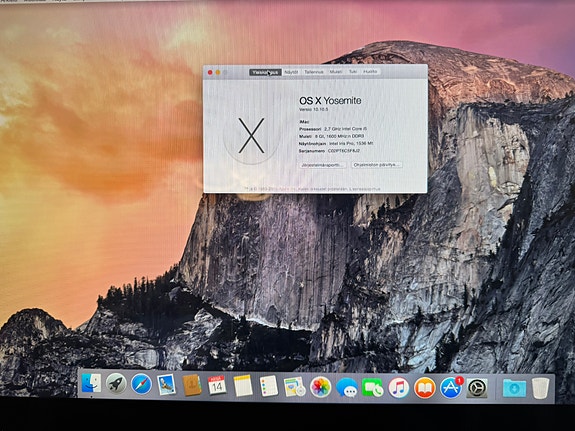Open the Contacts book icon

[x=192, y=386]
